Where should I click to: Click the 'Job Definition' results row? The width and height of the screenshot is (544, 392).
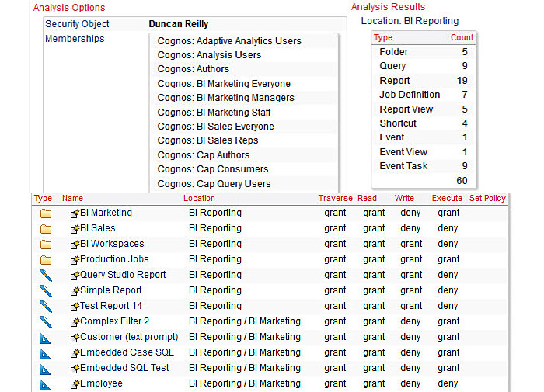tap(424, 95)
